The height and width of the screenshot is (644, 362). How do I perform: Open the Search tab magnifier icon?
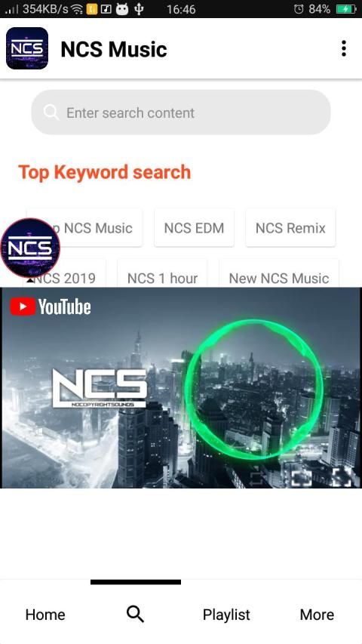pyautogui.click(x=135, y=614)
